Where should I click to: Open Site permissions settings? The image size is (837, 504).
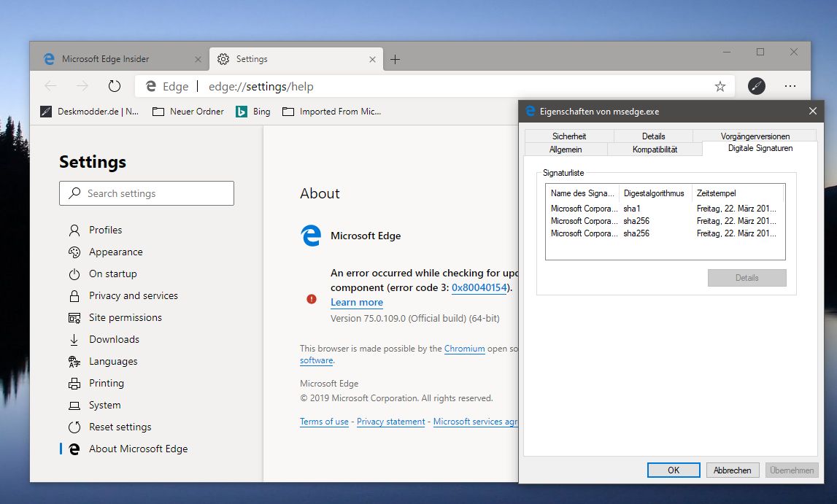click(x=126, y=317)
